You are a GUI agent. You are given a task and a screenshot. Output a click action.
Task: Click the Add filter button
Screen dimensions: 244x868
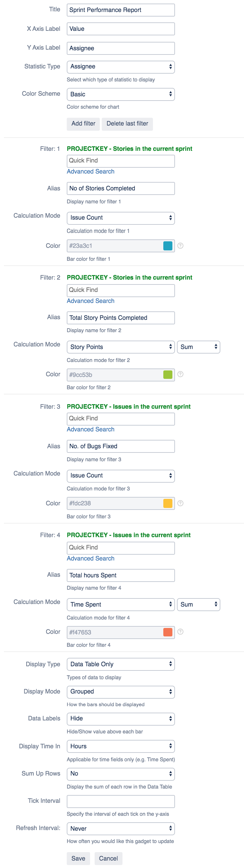tap(83, 124)
